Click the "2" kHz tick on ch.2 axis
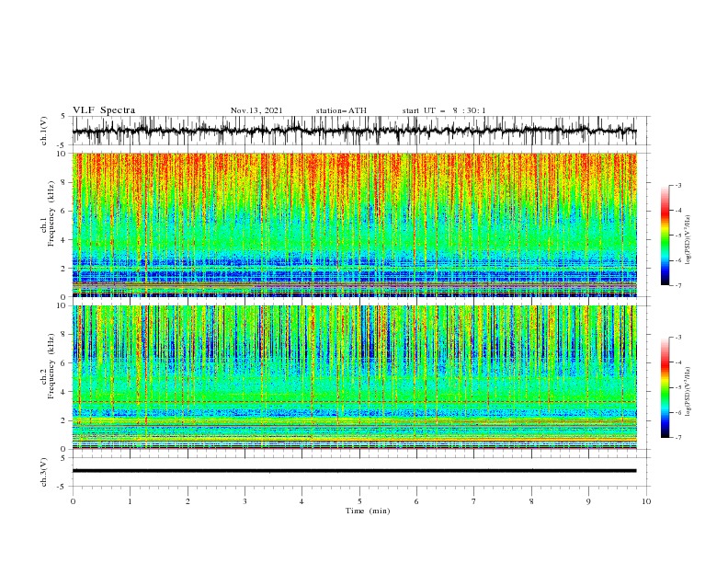This screenshot has height=563, width=728. pos(63,420)
